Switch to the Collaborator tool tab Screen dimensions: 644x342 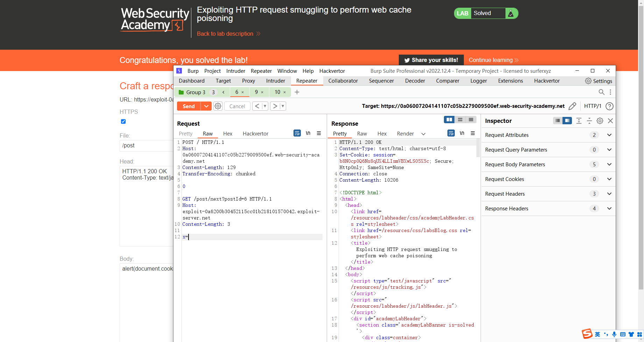(x=343, y=81)
